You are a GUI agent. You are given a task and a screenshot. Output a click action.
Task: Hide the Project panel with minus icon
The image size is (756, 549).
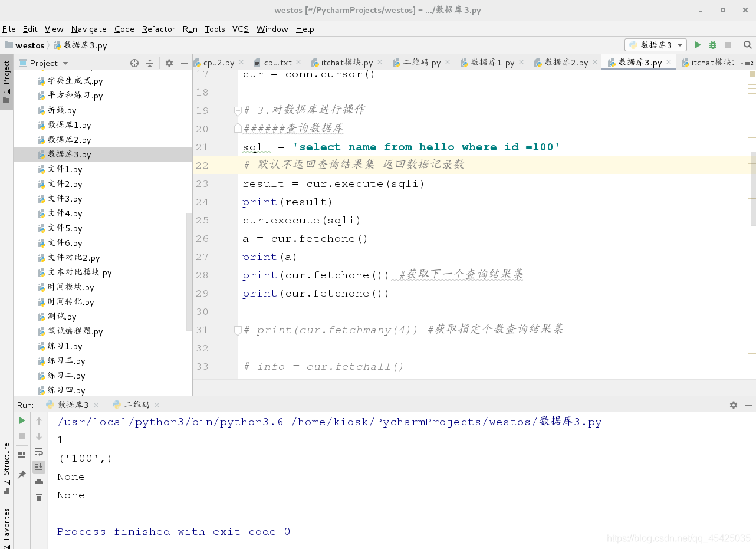[x=185, y=63]
